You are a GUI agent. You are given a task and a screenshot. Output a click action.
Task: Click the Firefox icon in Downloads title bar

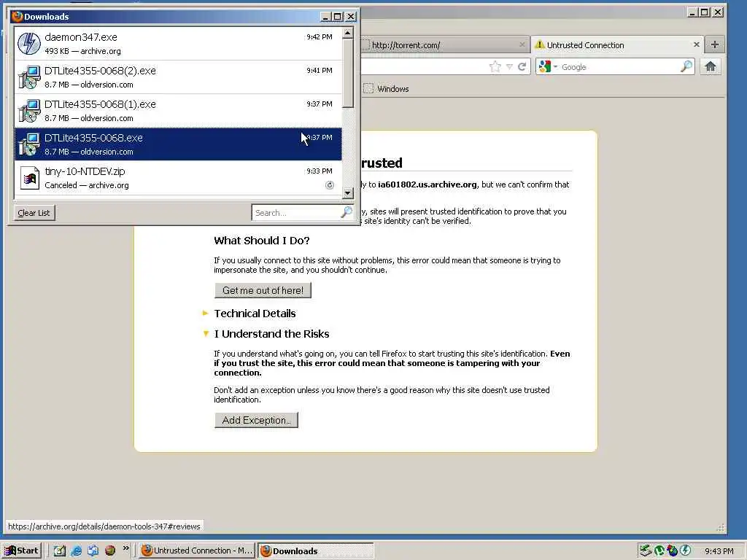coord(18,16)
